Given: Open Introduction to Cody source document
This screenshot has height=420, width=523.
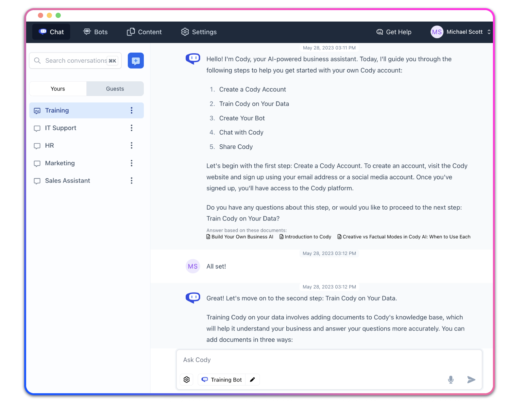Looking at the screenshot, I should [306, 237].
